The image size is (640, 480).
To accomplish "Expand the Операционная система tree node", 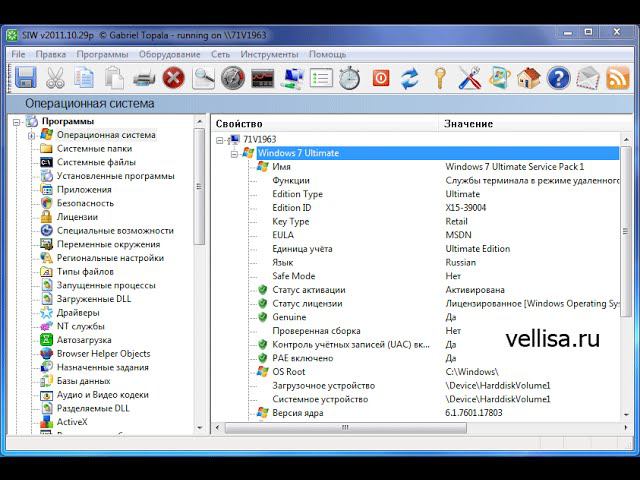I will point(31,136).
